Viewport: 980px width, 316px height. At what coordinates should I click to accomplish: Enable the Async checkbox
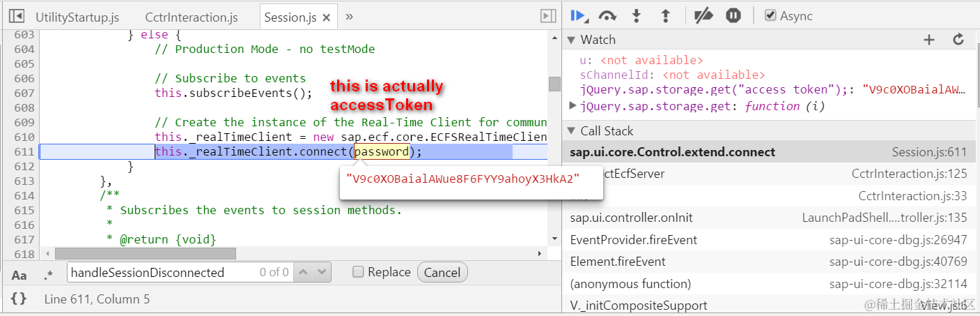point(770,15)
